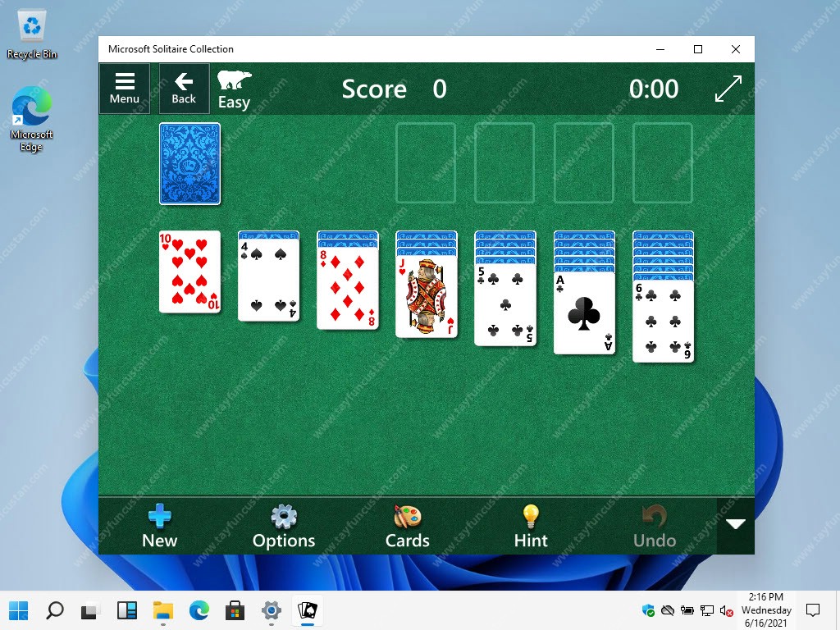Open File Explorer from taskbar
Viewport: 840px width, 630px height.
point(163,609)
